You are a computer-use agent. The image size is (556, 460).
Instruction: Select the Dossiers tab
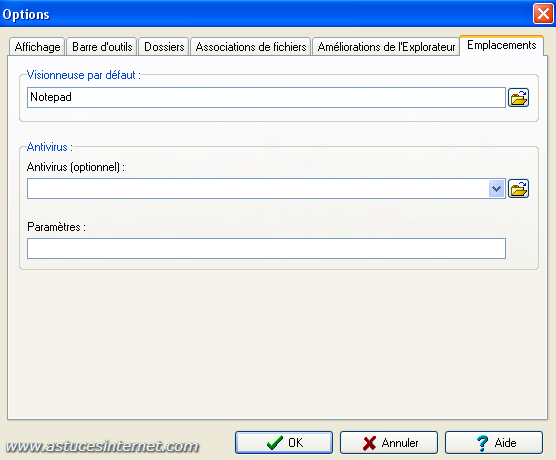click(x=164, y=47)
